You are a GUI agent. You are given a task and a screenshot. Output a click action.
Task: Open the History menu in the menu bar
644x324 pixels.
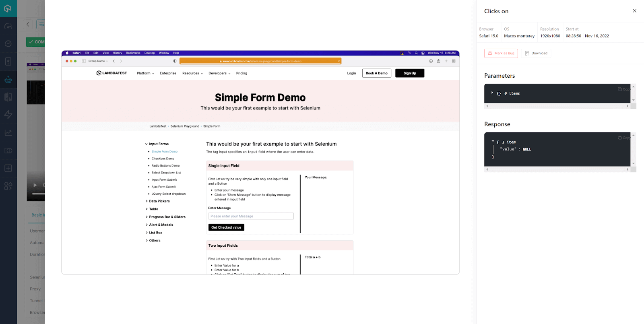pyautogui.click(x=117, y=53)
